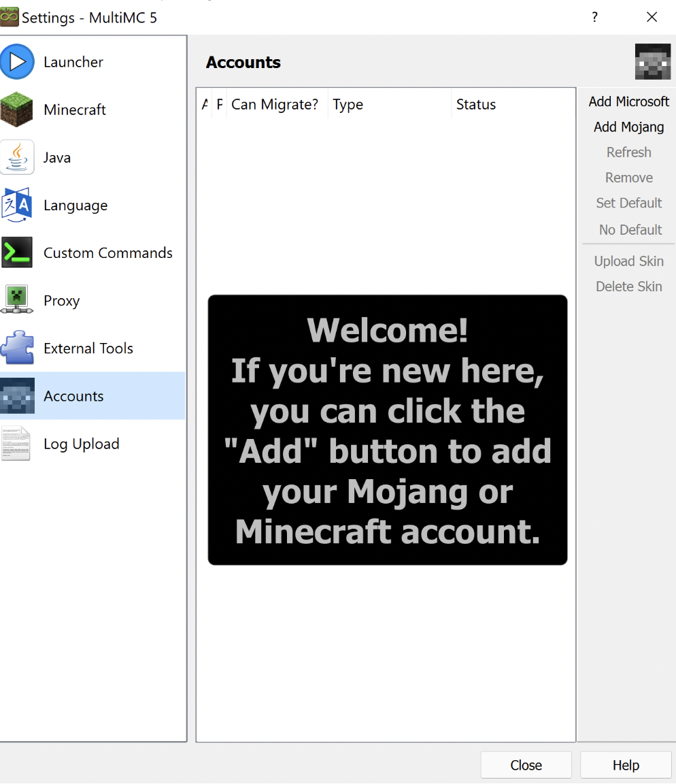Image resolution: width=676 pixels, height=784 pixels.
Task: Go to the Language settings page
Action: tap(75, 205)
